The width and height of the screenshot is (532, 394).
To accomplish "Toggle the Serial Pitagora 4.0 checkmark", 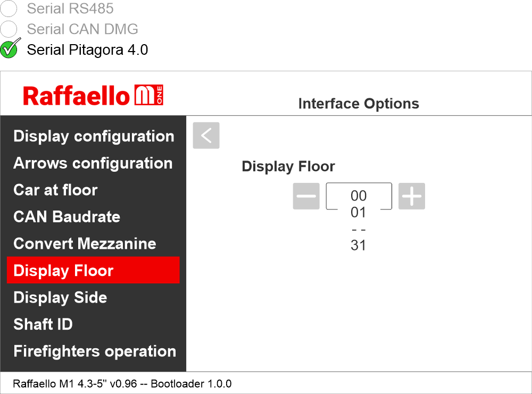I will [x=10, y=49].
